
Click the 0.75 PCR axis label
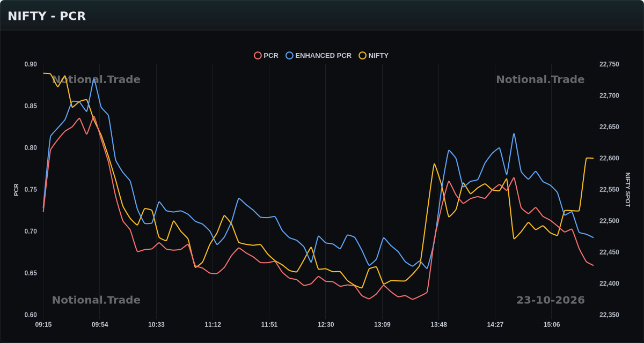[31, 190]
